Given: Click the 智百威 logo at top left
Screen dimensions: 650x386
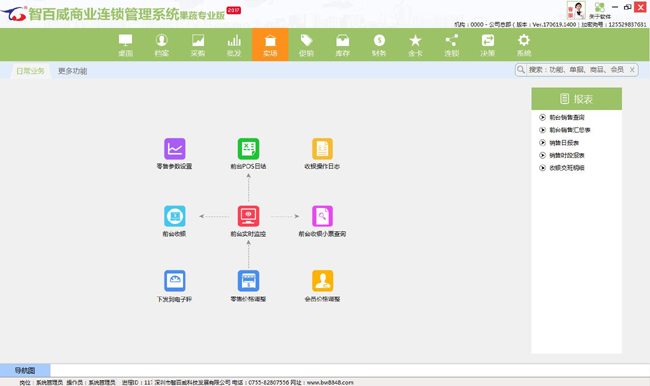Looking at the screenshot, I should pos(14,14).
